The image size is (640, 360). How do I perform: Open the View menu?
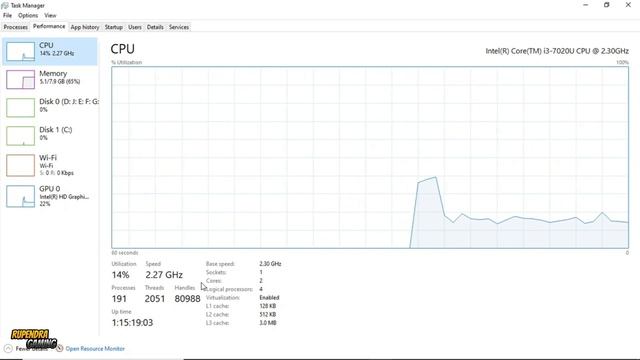(50, 16)
